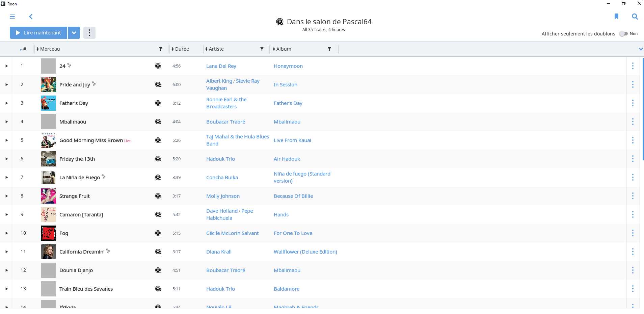Filter the Morceau column with funnel icon
This screenshot has width=644, height=314.
(x=161, y=49)
